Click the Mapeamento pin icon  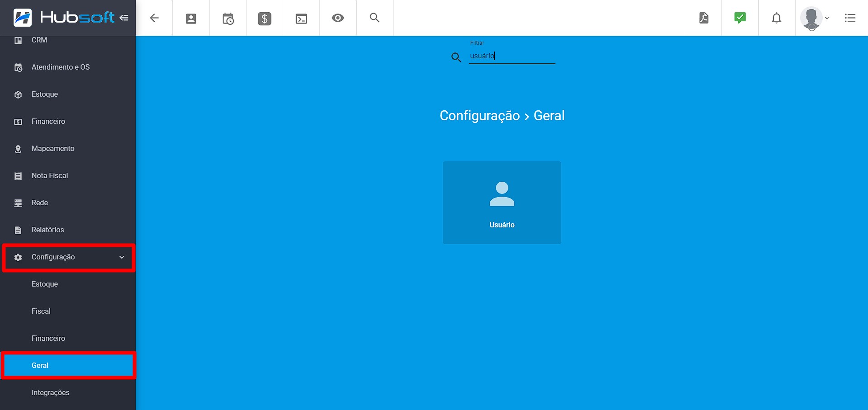(x=18, y=149)
